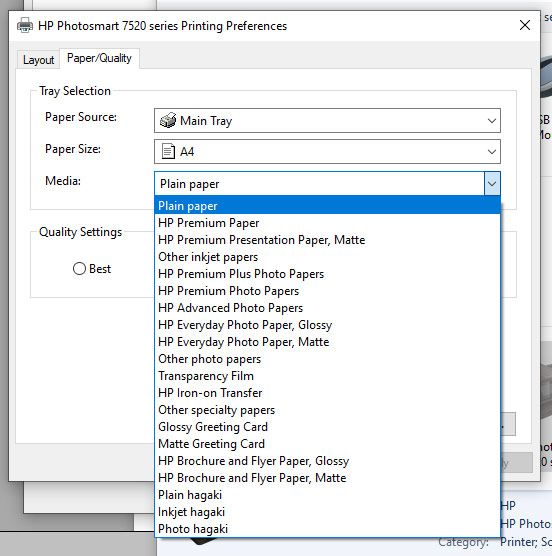552x556 pixels.
Task: Close the Printing Preferences dialog
Action: [525, 25]
